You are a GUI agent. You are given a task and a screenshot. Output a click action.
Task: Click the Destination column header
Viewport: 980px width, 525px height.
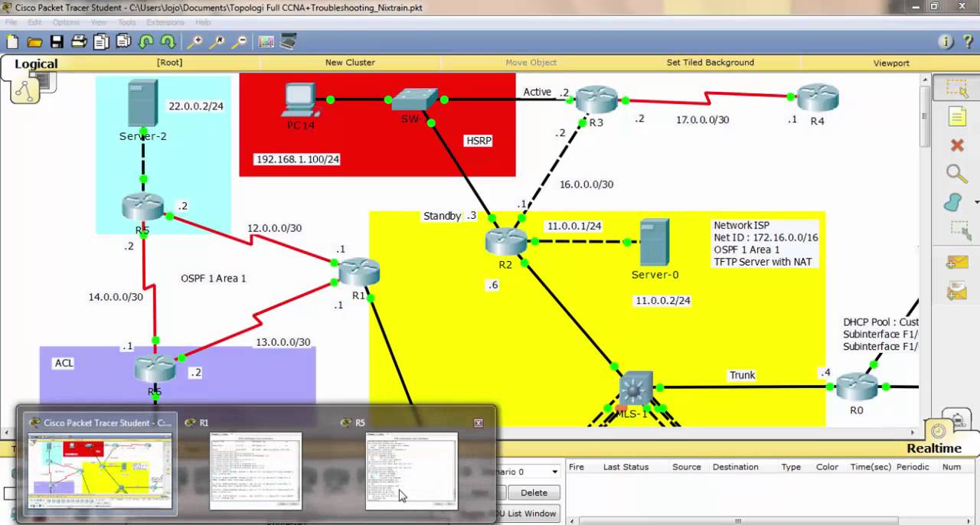[x=735, y=467]
